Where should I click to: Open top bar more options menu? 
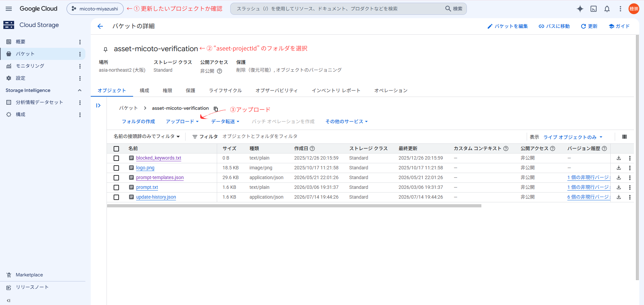(x=620, y=9)
